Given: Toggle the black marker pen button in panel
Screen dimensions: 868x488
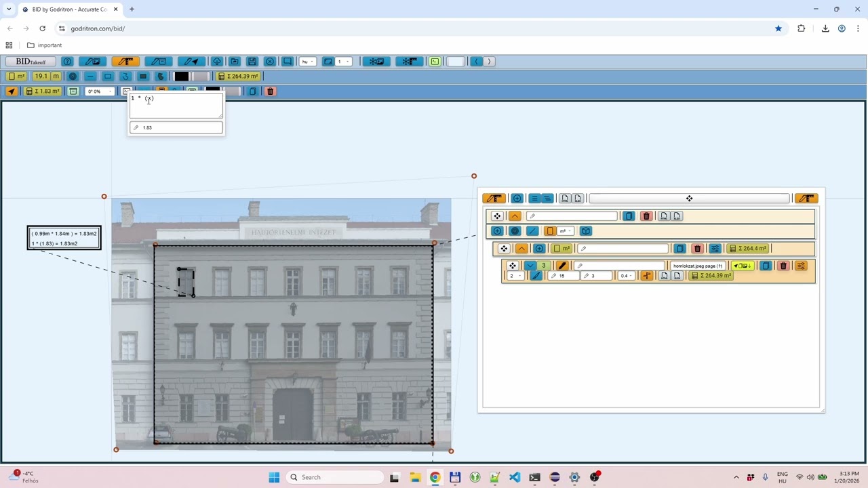Looking at the screenshot, I should point(561,266).
